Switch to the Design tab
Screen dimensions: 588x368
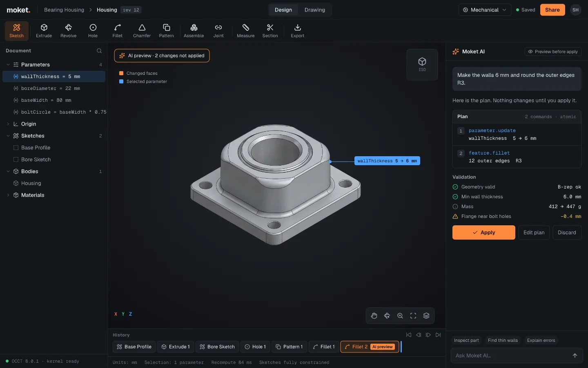pyautogui.click(x=283, y=10)
